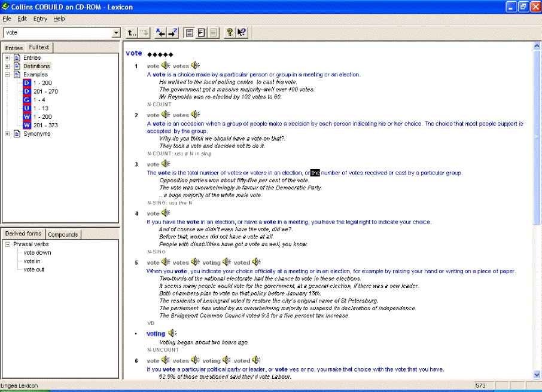
Task: Play audio for 'voted' in sense 5
Action: (256, 262)
